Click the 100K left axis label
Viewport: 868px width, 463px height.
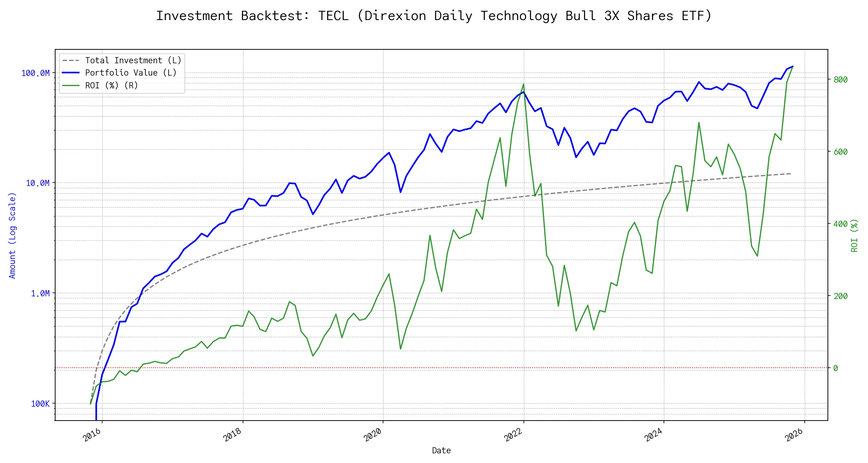point(40,404)
